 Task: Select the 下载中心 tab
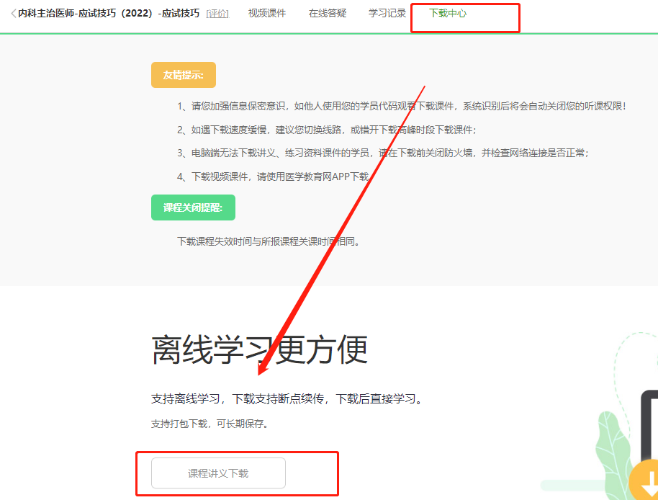coord(447,14)
